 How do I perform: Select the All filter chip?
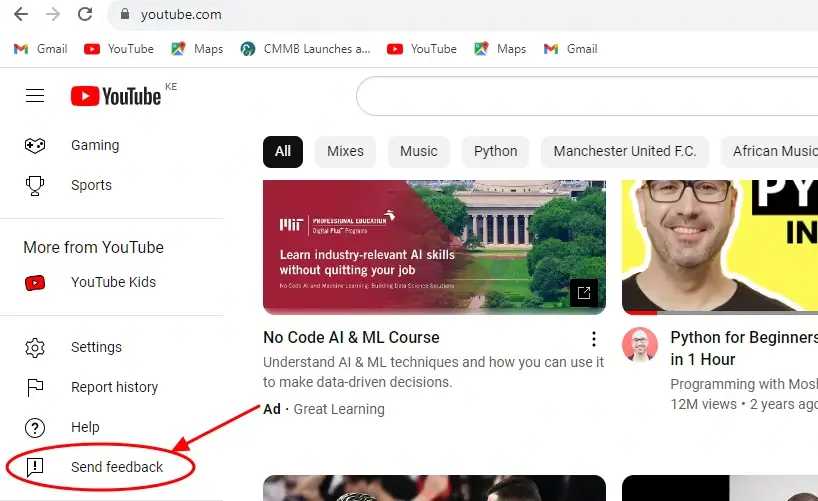pos(283,152)
